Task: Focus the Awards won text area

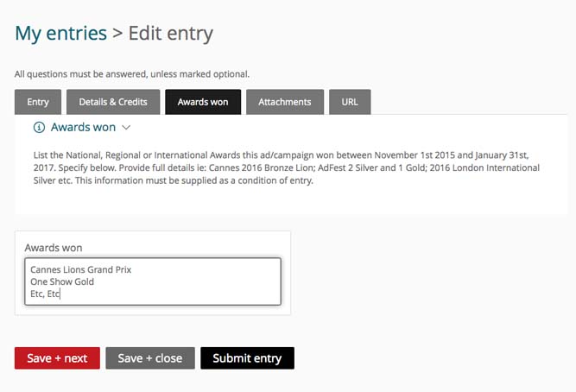Action: pos(153,281)
